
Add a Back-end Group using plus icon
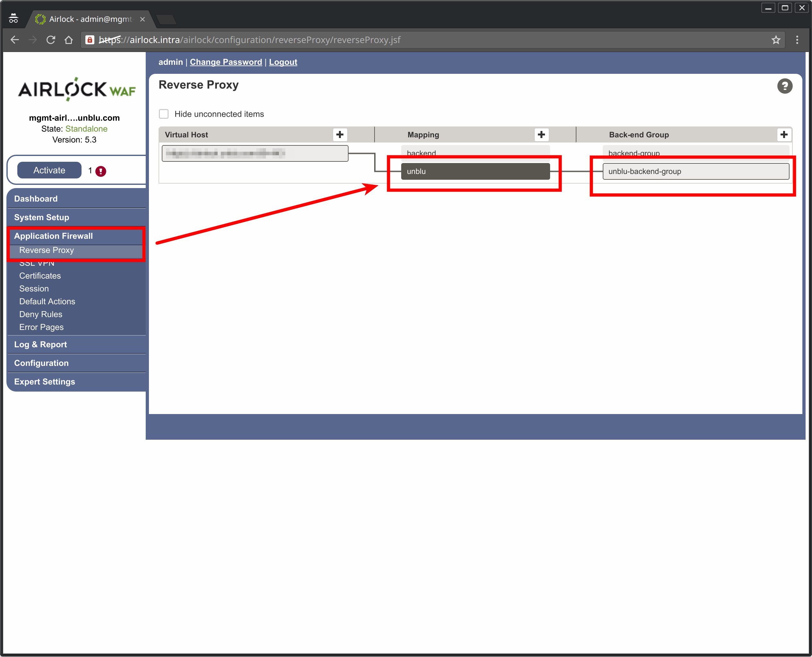[x=784, y=135]
